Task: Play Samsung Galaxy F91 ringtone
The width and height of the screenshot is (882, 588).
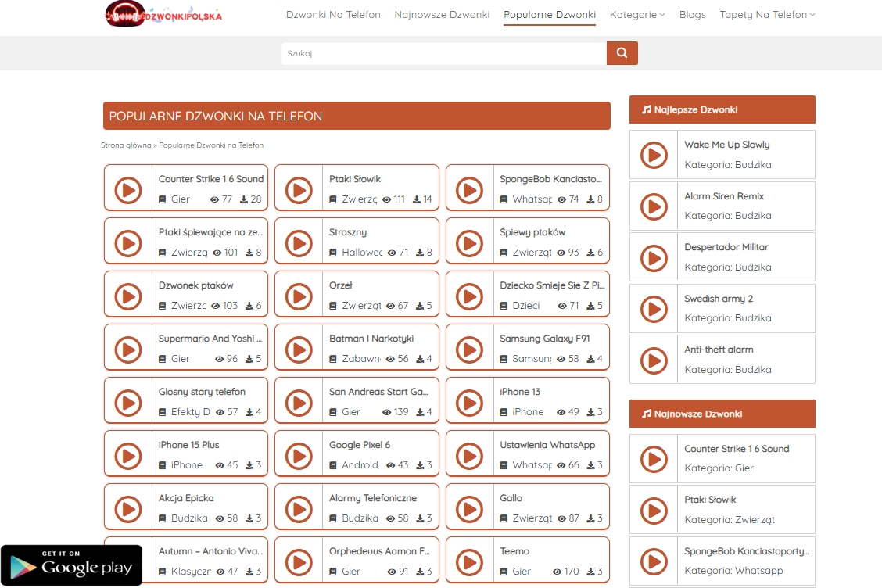Action: pyautogui.click(x=469, y=350)
